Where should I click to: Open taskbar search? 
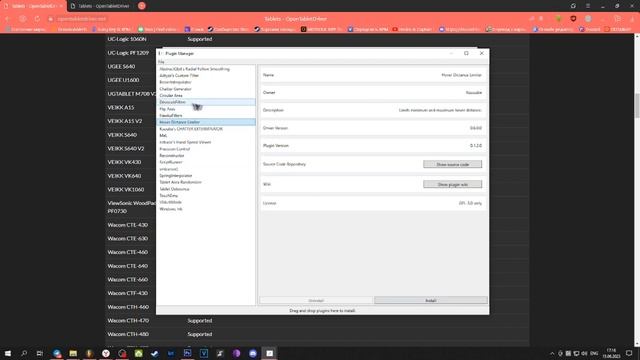click(24, 353)
